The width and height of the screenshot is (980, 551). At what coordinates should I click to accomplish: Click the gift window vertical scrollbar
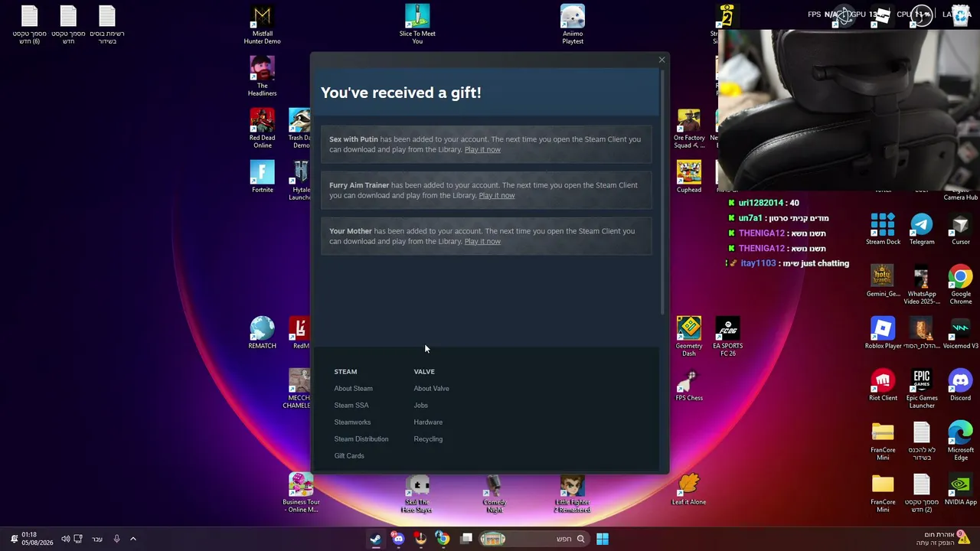pos(662,191)
